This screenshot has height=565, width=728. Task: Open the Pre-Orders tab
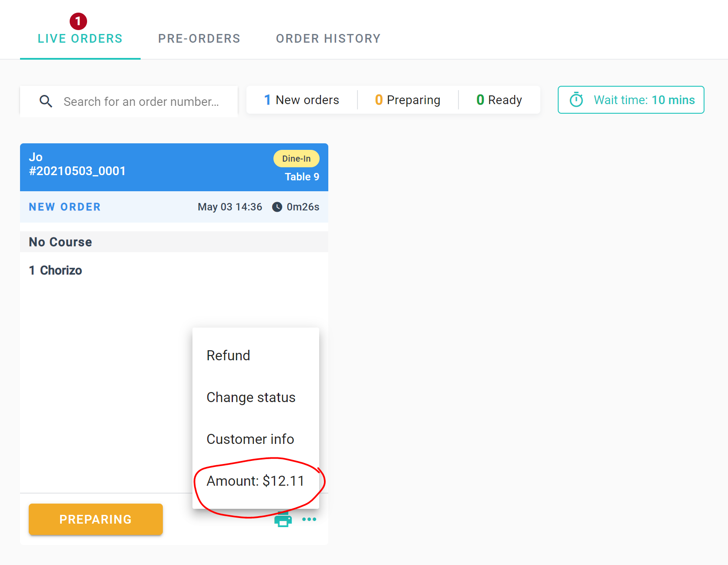point(199,39)
